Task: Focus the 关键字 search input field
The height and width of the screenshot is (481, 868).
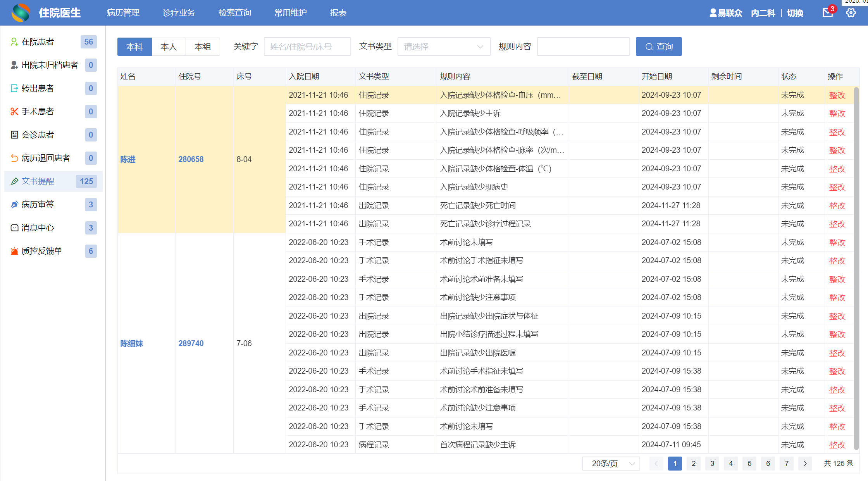Action: [x=307, y=47]
